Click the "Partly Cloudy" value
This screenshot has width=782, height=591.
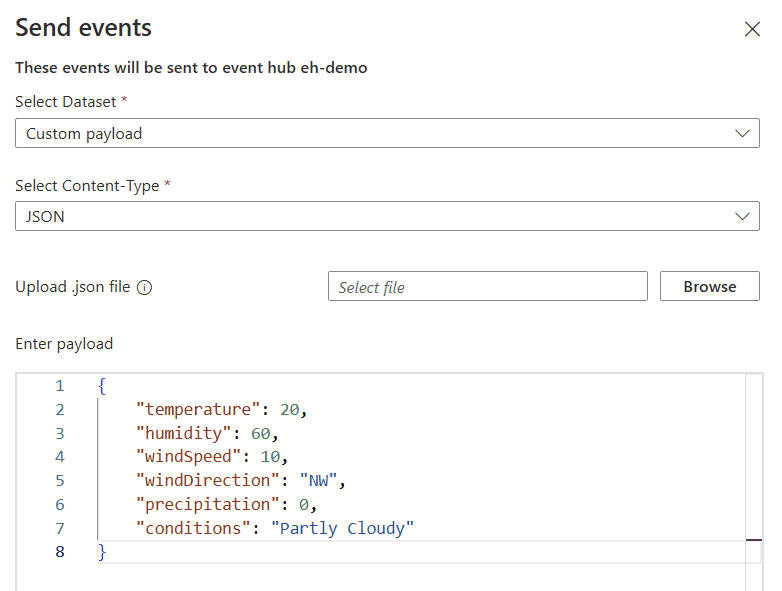click(343, 528)
